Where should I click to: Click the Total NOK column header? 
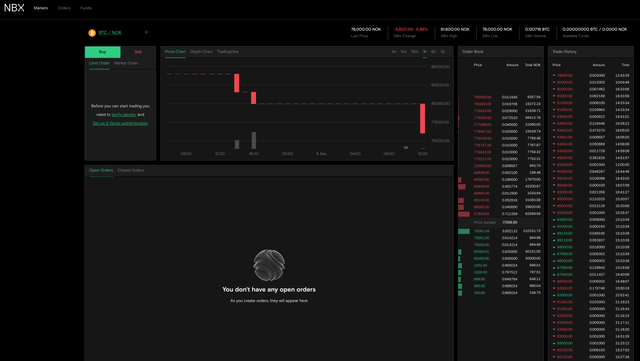(533, 65)
